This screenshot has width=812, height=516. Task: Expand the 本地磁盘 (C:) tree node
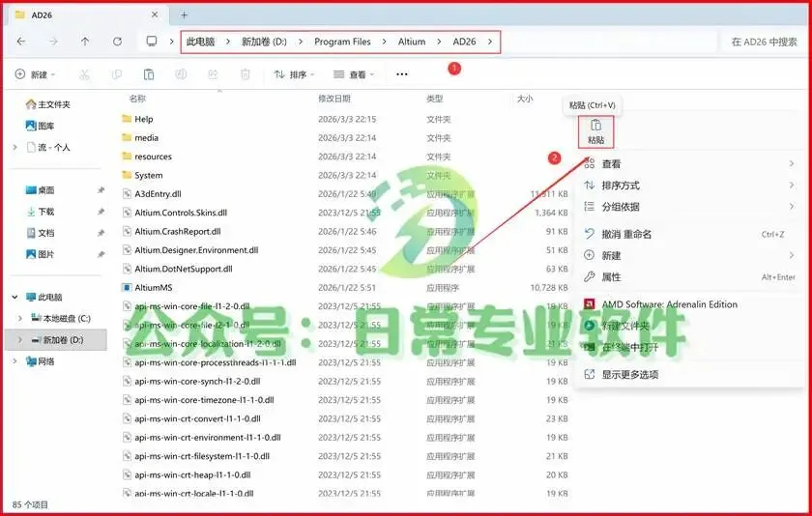[20, 318]
